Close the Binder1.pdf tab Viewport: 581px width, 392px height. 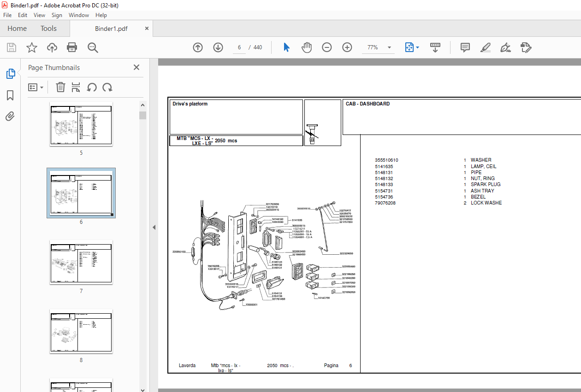pos(147,28)
